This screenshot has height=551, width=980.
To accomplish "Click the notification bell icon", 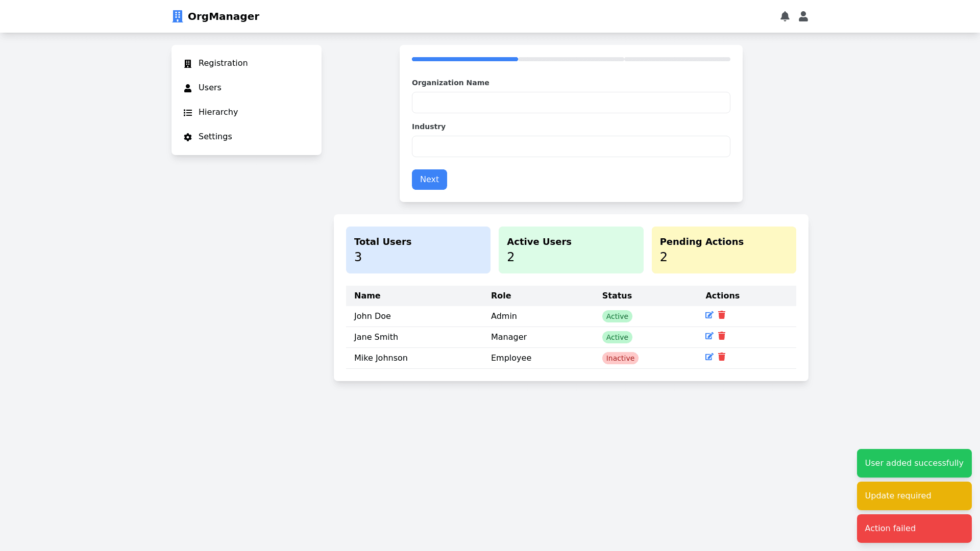I will click(x=785, y=16).
